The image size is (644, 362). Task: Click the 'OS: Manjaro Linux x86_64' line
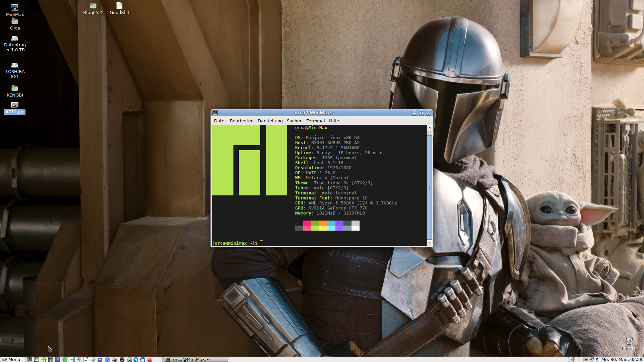coord(327,138)
